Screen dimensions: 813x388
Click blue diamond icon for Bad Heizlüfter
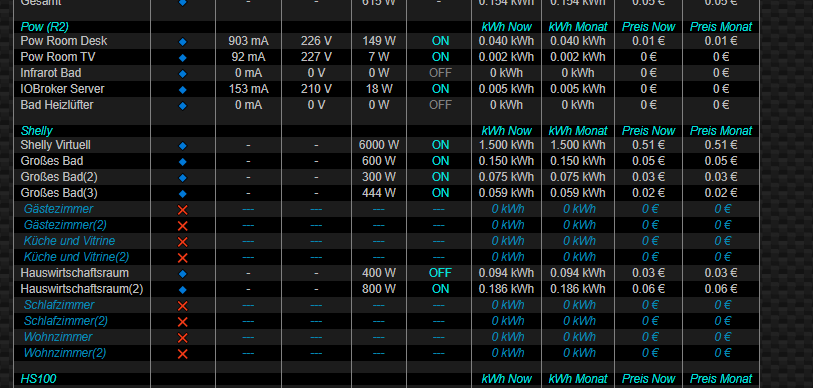[183, 106]
